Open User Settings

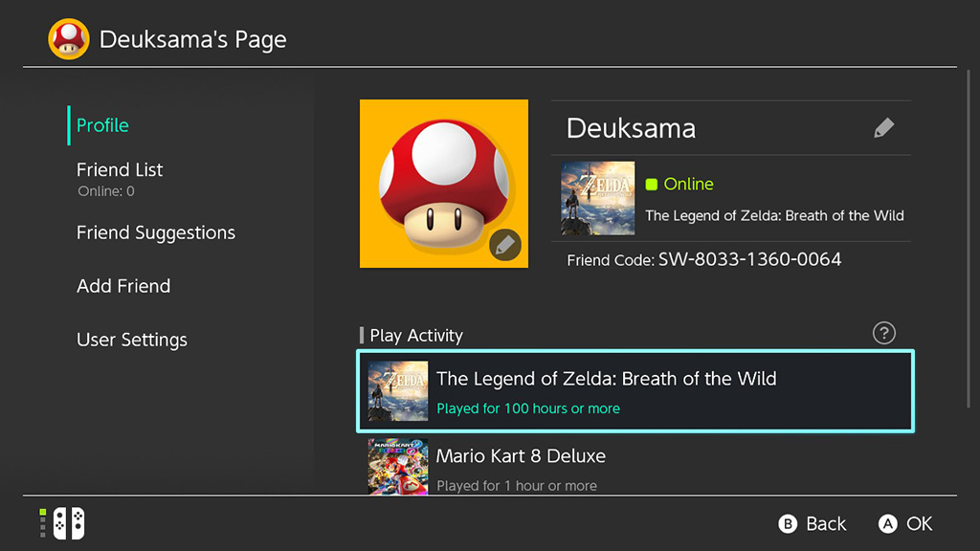click(x=132, y=340)
